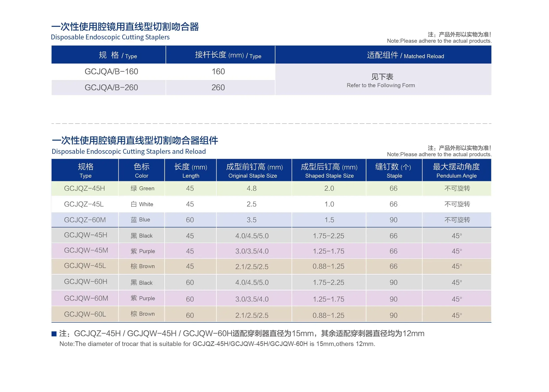
Task: Click the blue square bullet before note
Action: [x=54, y=334]
